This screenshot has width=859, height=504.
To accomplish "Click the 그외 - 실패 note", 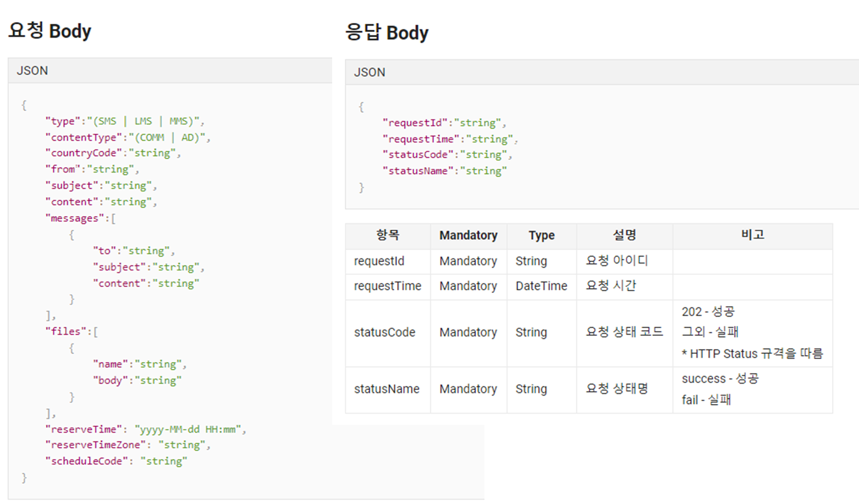I will click(x=710, y=332).
